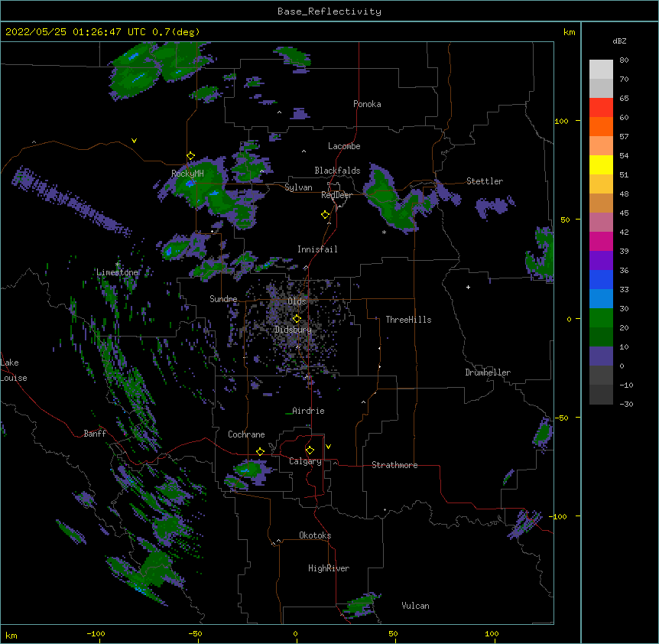
Task: Click the Drumheller town label
Action: tap(488, 372)
